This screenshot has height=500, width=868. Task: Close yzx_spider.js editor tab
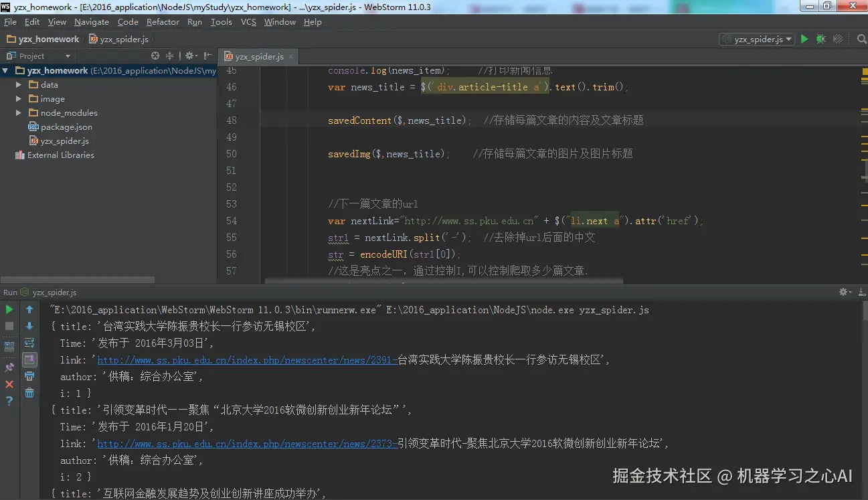pyautogui.click(x=291, y=57)
